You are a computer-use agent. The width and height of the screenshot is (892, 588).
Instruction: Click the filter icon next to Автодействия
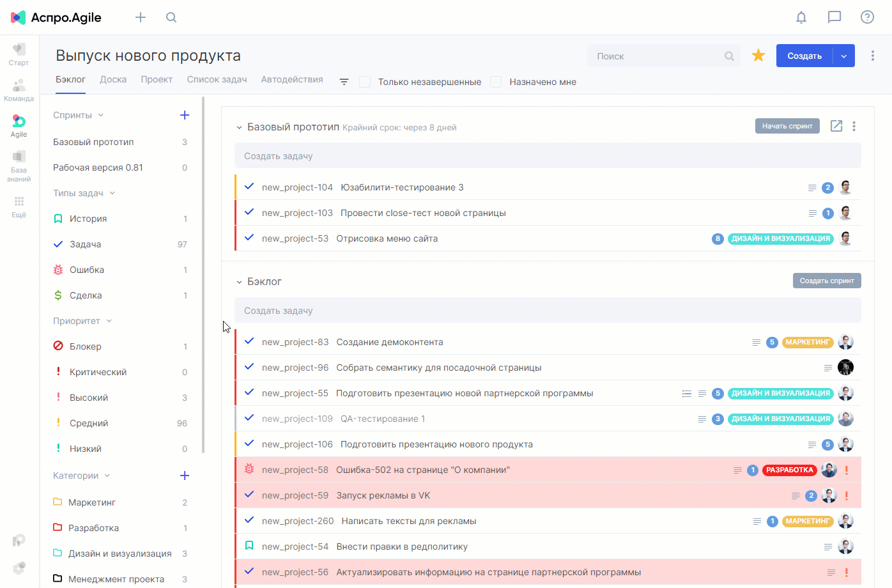pos(344,82)
